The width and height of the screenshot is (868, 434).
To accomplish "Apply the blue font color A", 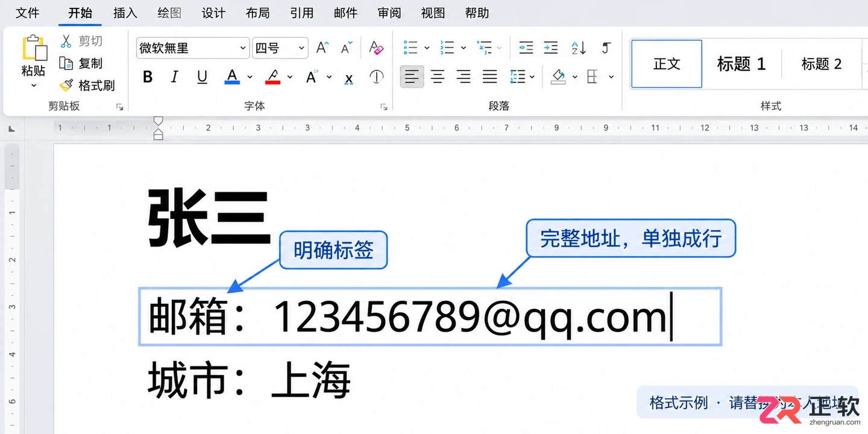I will pyautogui.click(x=232, y=77).
